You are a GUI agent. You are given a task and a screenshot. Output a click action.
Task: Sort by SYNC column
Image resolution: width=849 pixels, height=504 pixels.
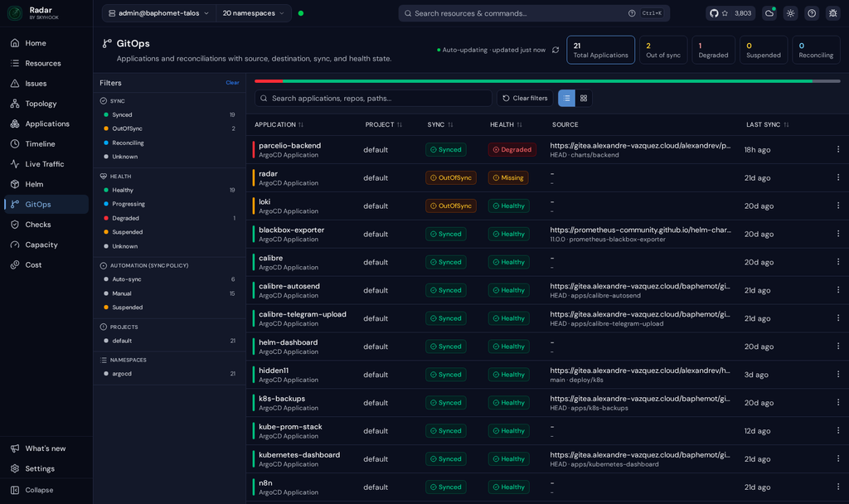coord(440,124)
